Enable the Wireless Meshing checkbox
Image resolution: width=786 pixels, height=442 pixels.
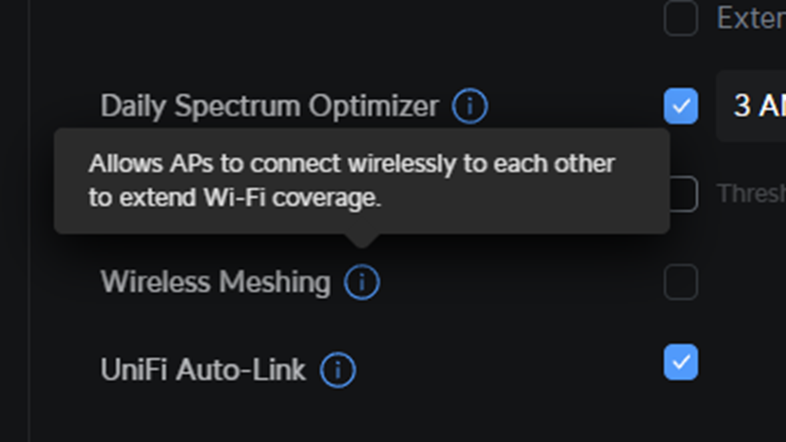[681, 283]
